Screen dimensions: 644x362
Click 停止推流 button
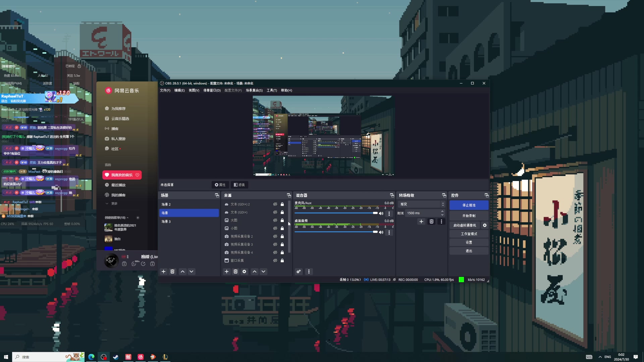[469, 205]
